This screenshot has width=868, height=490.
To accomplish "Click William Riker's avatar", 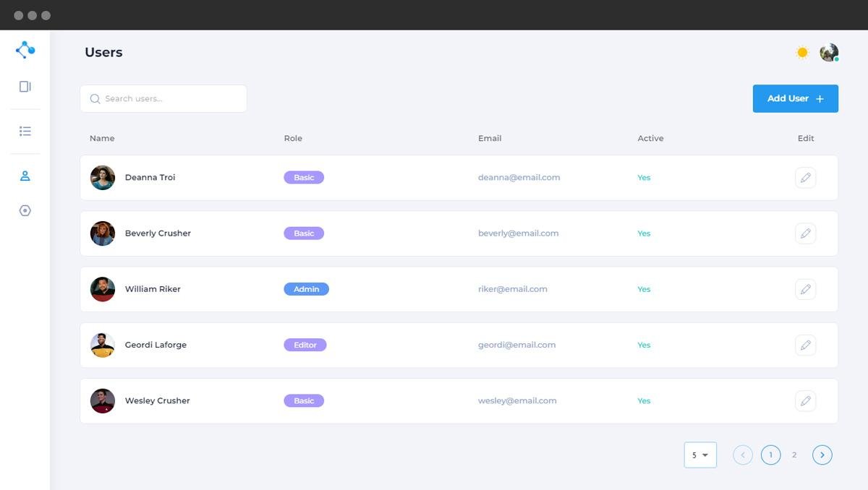I will click(x=103, y=289).
